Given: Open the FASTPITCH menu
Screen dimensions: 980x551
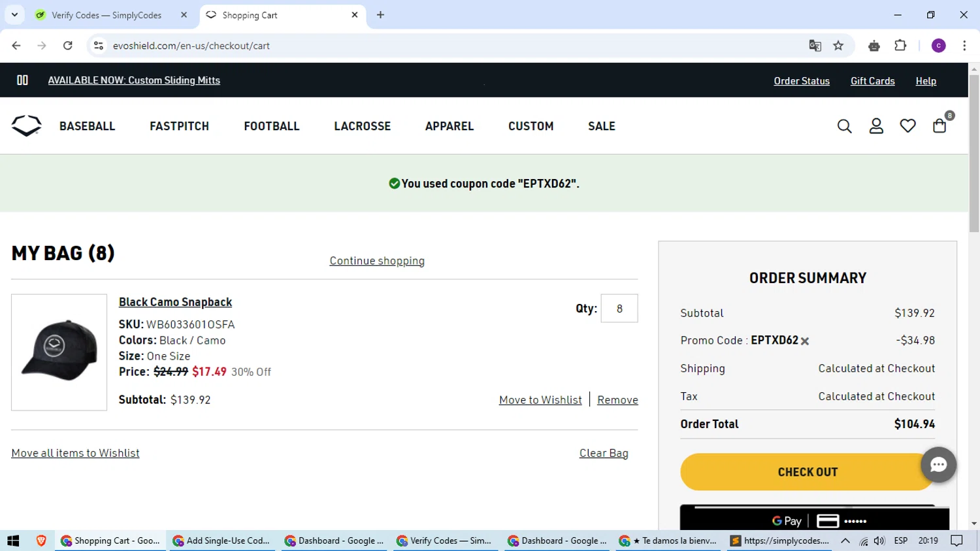Looking at the screenshot, I should tap(179, 126).
